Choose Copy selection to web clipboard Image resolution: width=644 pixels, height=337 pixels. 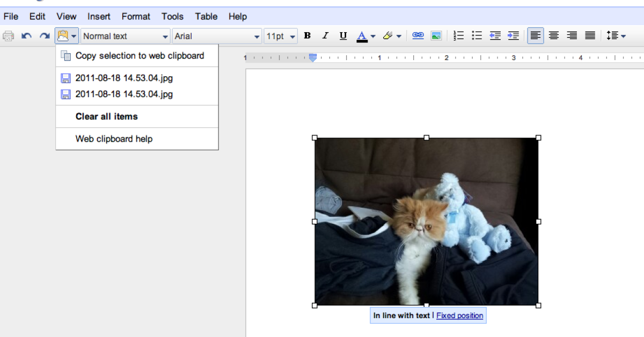coord(140,55)
